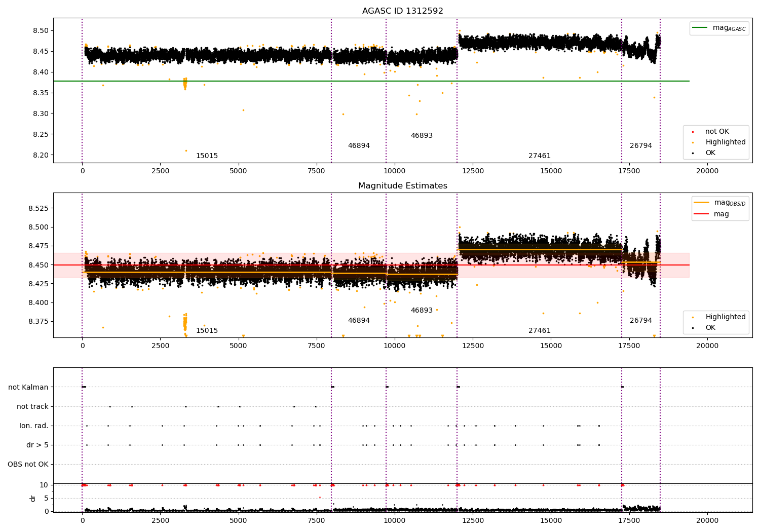This screenshot has height=532, width=760.
Task: Click obsid label 26794 in AGASC ID plot
Action: (641, 145)
